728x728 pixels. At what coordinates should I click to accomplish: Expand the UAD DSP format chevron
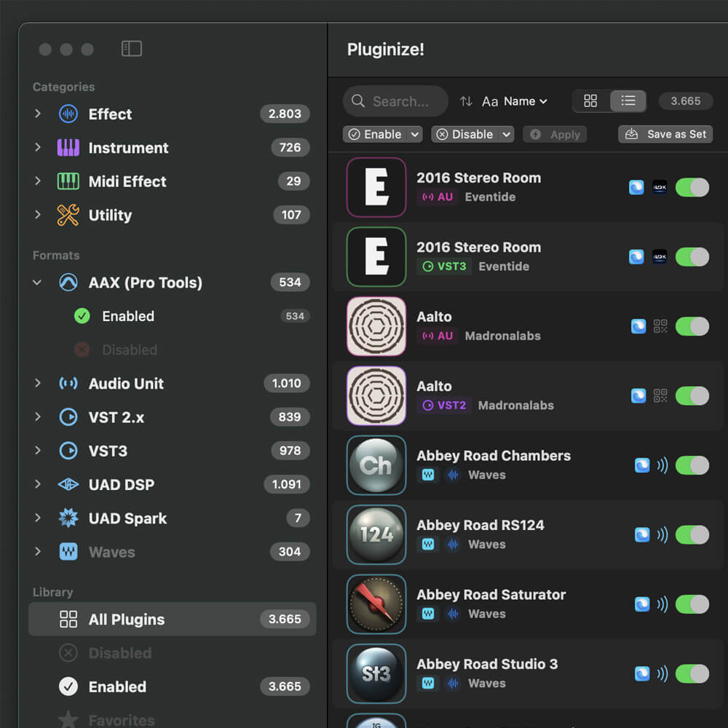[x=38, y=485]
